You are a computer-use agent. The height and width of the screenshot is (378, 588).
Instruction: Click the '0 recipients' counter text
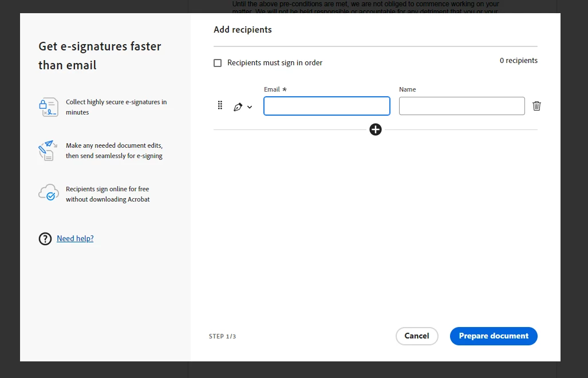click(519, 61)
